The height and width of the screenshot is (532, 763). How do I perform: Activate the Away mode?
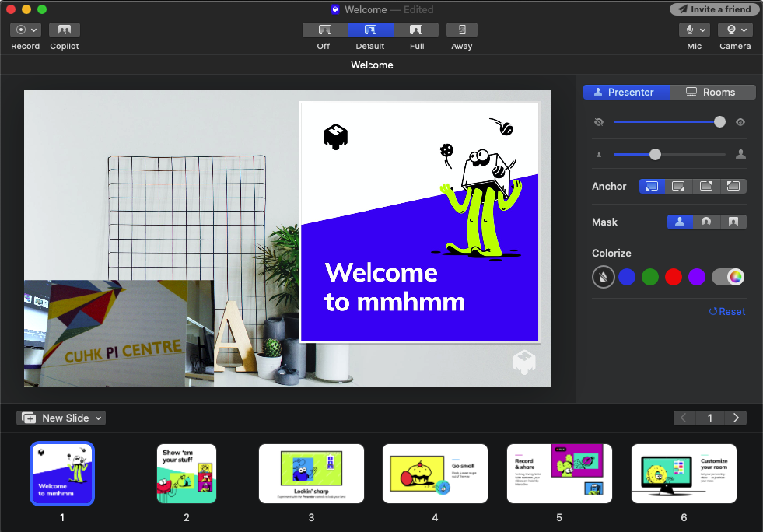(x=462, y=30)
